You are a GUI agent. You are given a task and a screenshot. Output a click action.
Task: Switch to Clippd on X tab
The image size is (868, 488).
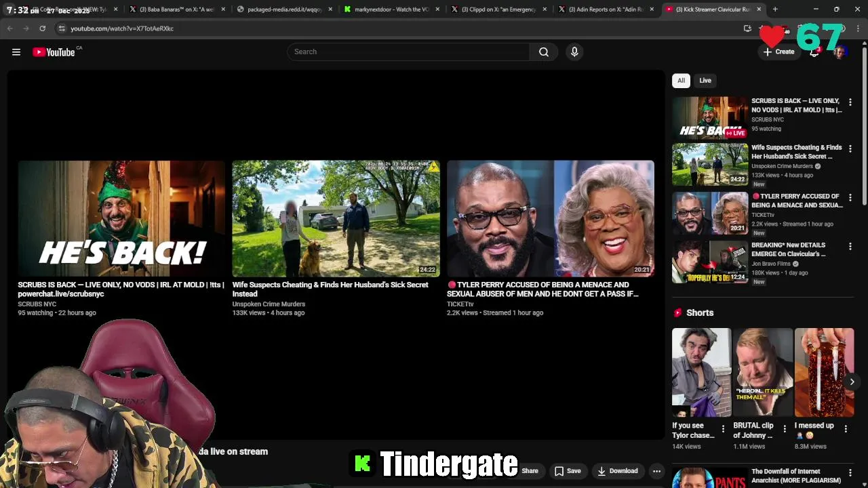coord(499,9)
